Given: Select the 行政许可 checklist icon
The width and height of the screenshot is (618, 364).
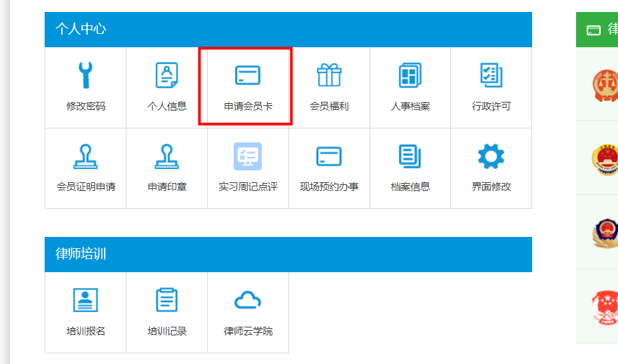Looking at the screenshot, I should point(491,75).
